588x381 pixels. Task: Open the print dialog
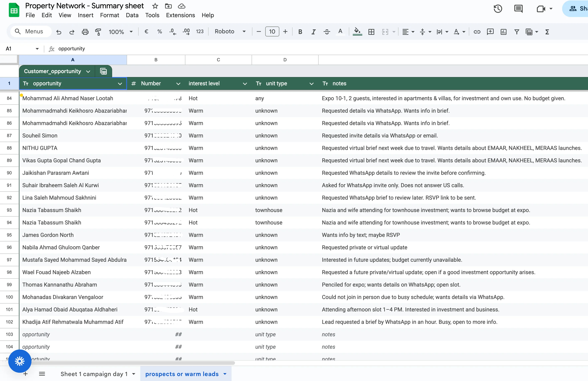[85, 32]
